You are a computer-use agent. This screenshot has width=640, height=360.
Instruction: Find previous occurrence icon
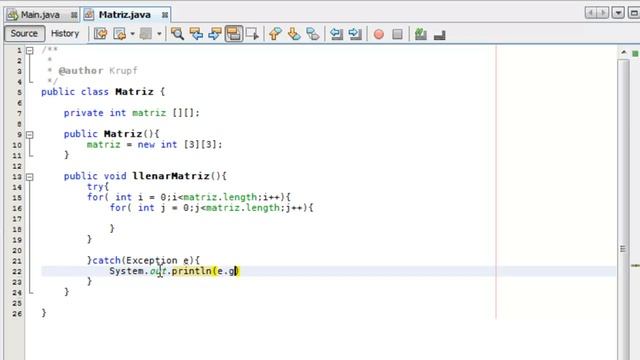(196, 34)
